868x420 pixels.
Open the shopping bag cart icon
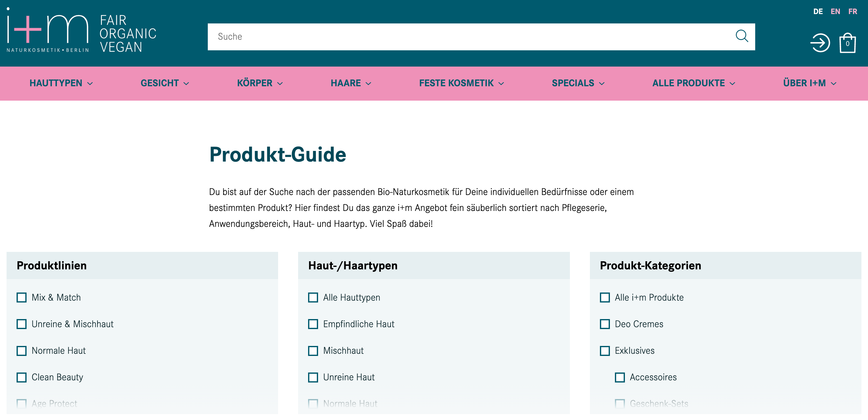847,43
